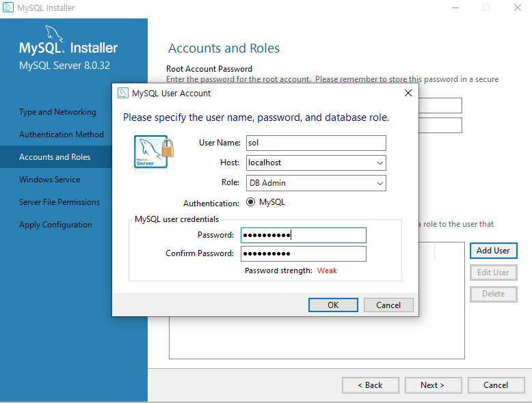Click the 'Root Account Password' label
Screen dimensions: 532x403
coord(209,69)
